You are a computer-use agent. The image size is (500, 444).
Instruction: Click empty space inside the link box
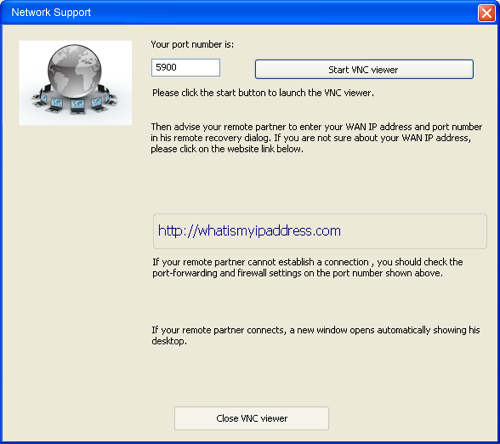click(413, 231)
